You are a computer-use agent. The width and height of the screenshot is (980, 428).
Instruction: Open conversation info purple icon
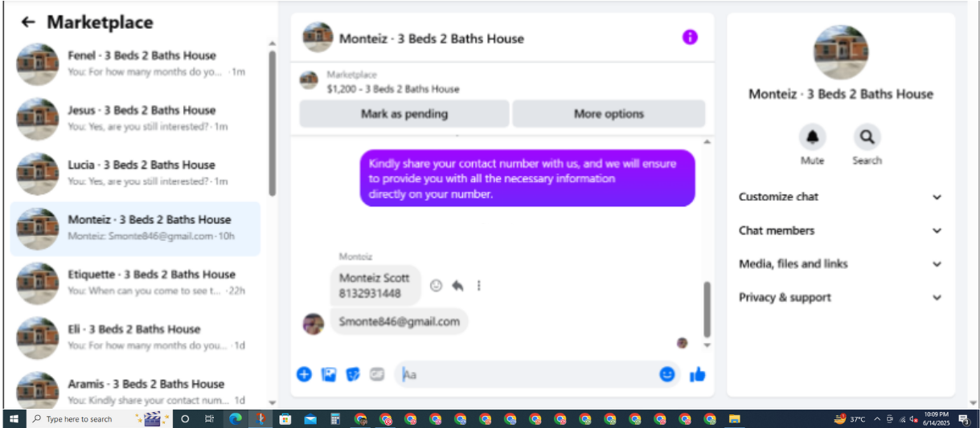click(690, 37)
